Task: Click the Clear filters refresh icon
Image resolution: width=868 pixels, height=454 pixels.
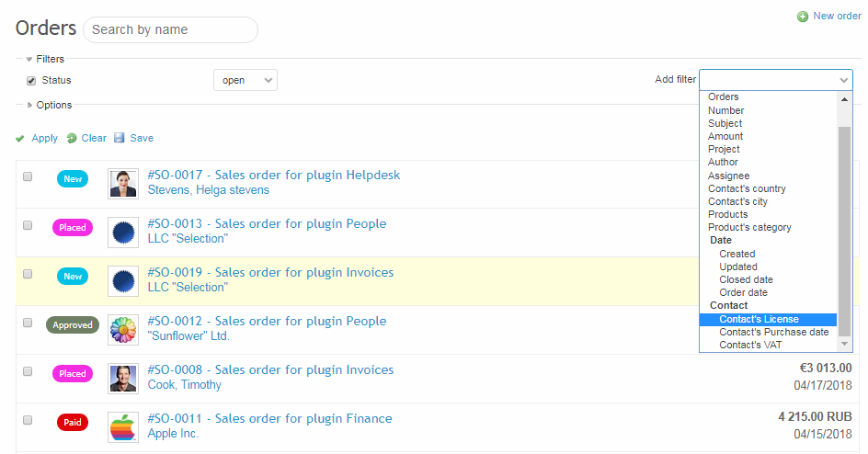Action: (x=71, y=139)
